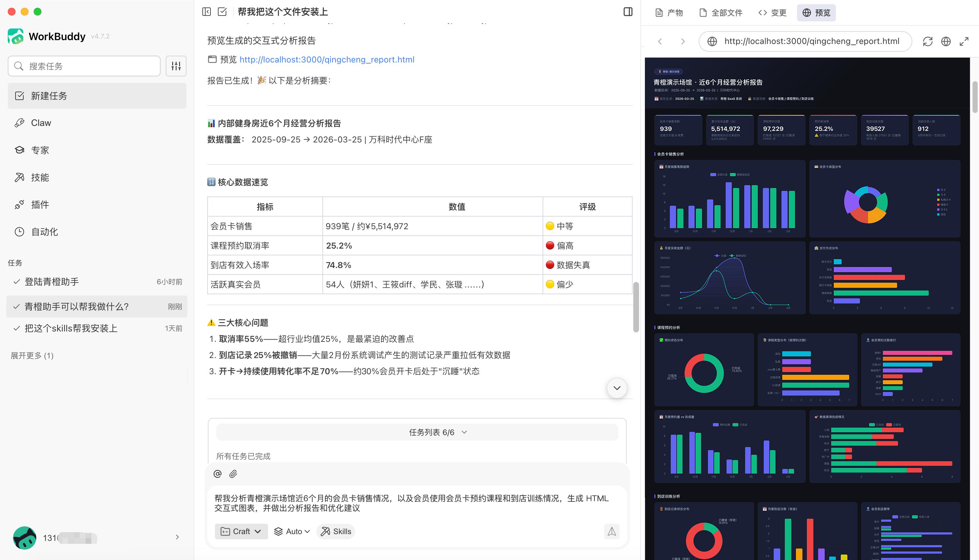The image size is (979, 560).
Task: Open preview in external browser globe
Action: click(x=946, y=41)
